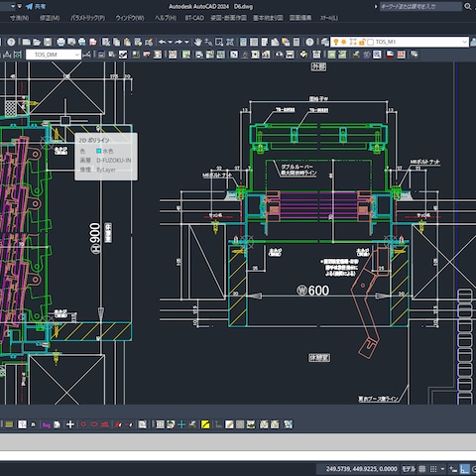Click the Save (floppy disk) toolbar icon
This screenshot has width=476, height=476.
pos(48,42)
